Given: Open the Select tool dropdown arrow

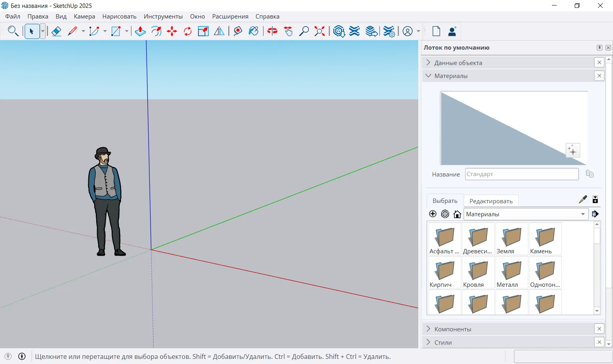Looking at the screenshot, I should (43, 31).
